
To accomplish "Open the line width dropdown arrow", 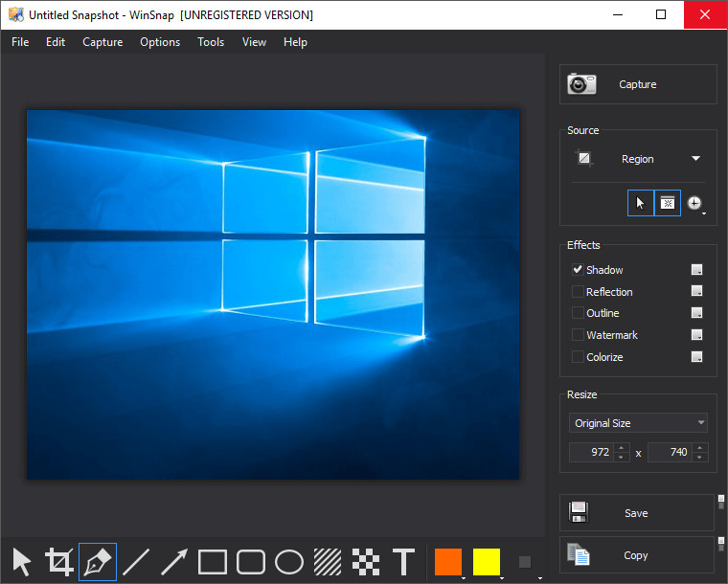I will click(540, 578).
